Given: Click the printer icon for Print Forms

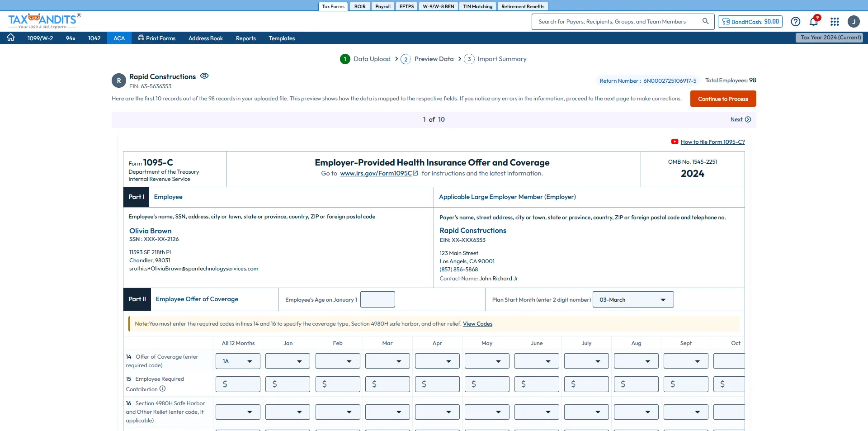Looking at the screenshot, I should click(x=141, y=38).
